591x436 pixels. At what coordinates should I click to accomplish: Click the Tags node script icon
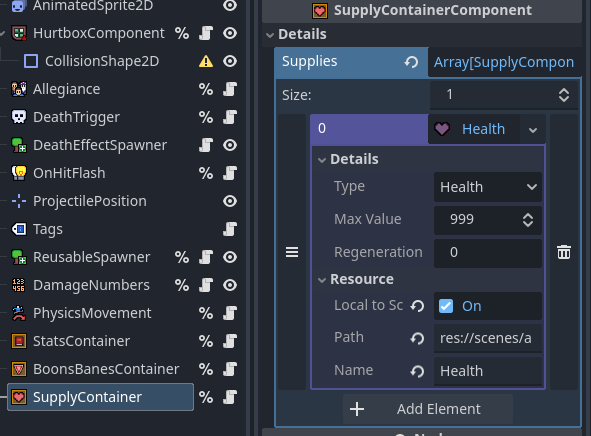(x=230, y=229)
